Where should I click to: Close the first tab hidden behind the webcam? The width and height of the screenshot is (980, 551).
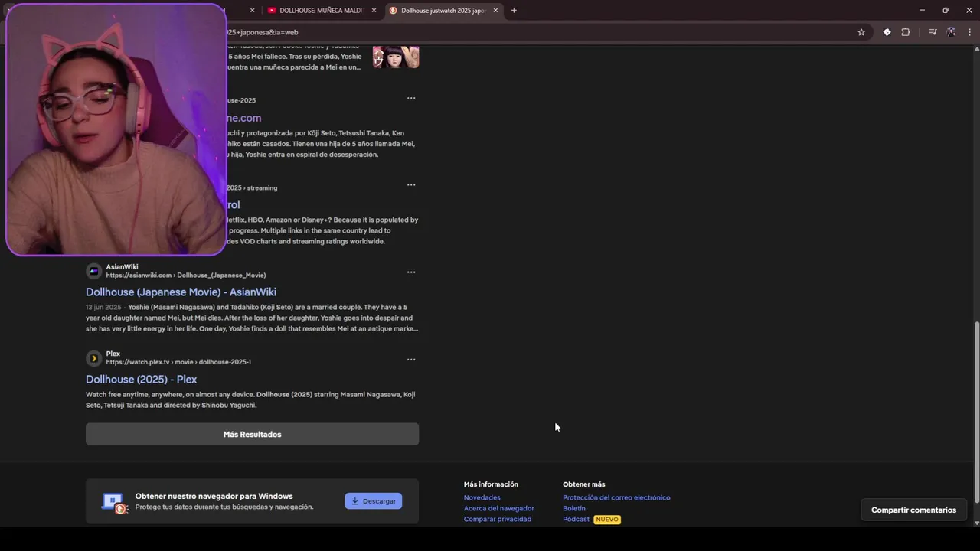(252, 10)
